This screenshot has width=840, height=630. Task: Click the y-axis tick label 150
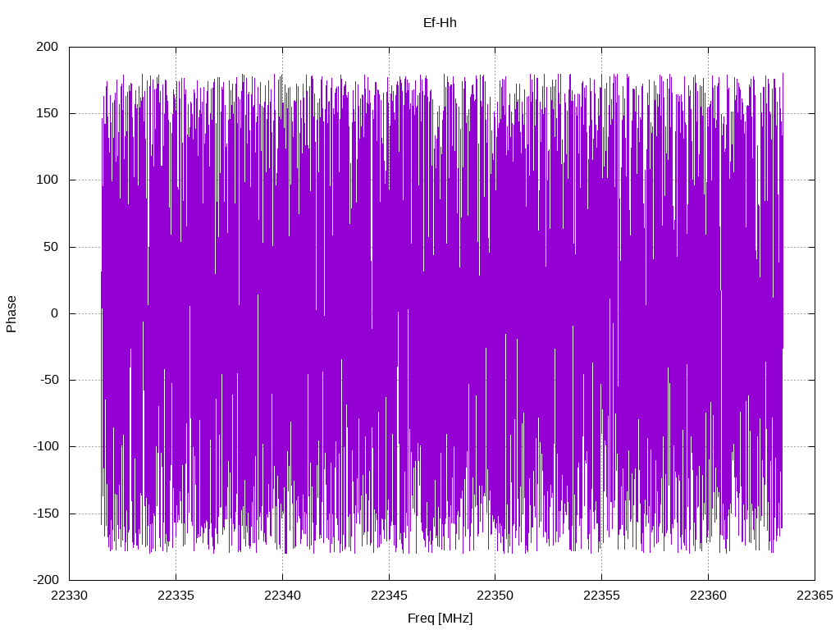pyautogui.click(x=47, y=113)
